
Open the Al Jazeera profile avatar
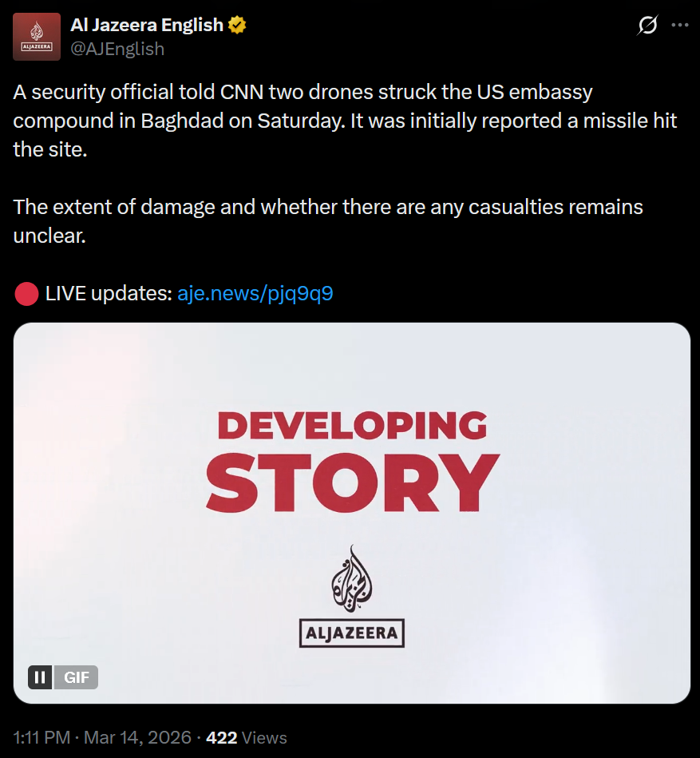coord(37,37)
